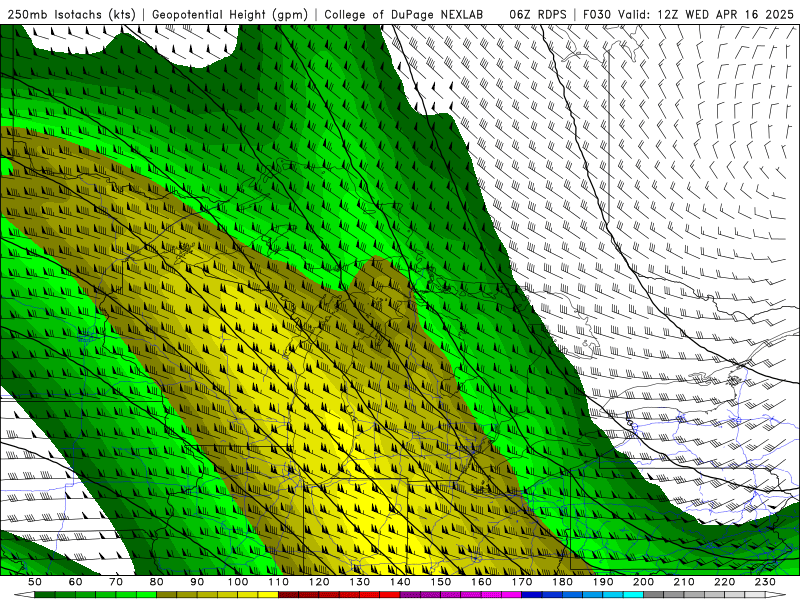Click the '100' color bar label

pos(238,582)
